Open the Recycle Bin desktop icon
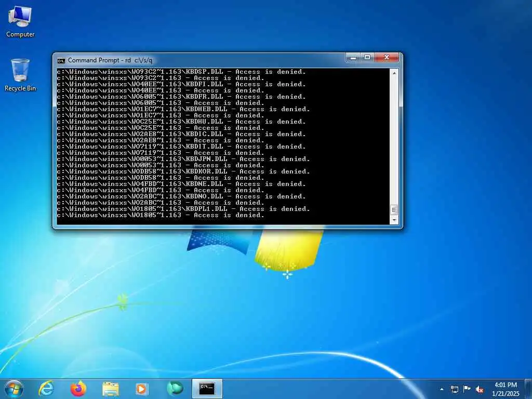Image resolution: width=532 pixels, height=399 pixels. 20,75
